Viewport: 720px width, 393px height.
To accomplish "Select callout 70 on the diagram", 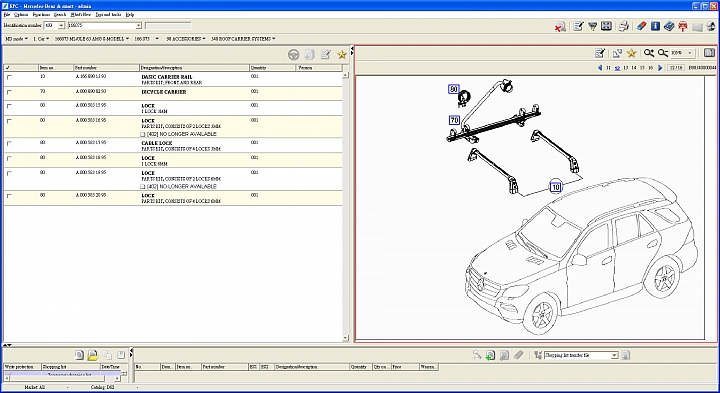I will [454, 120].
